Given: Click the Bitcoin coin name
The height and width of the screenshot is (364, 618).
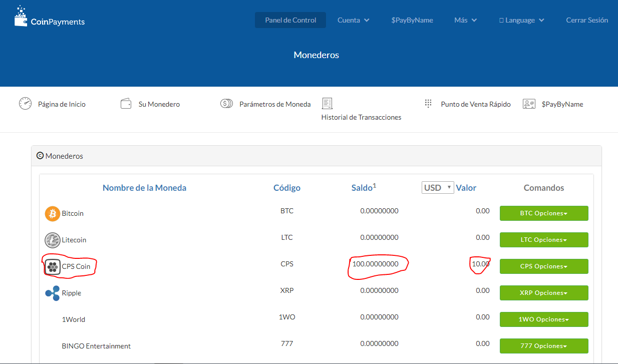Looking at the screenshot, I should [x=73, y=213].
